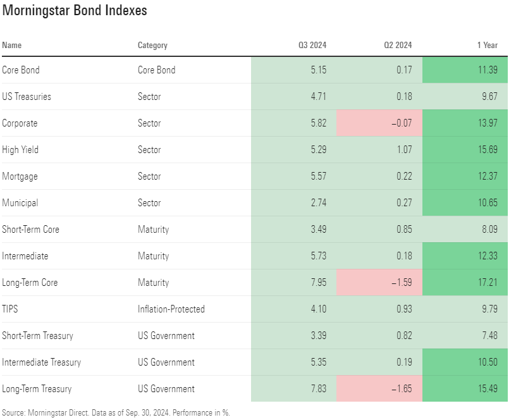Select Intermediate Treasury row name
The image size is (516, 420).
(x=42, y=362)
